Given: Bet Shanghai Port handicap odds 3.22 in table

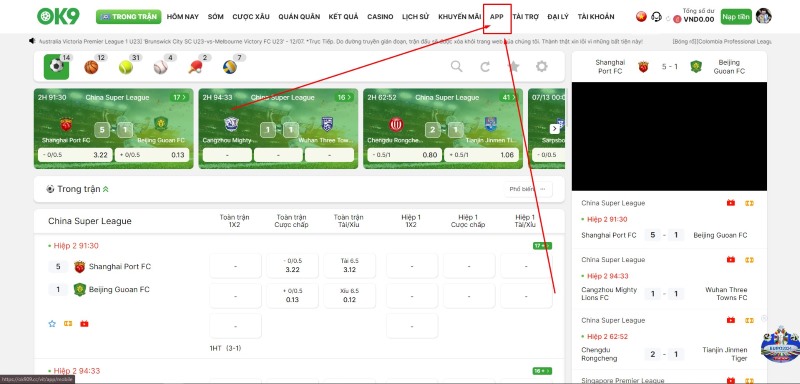Looking at the screenshot, I should click(x=292, y=266).
